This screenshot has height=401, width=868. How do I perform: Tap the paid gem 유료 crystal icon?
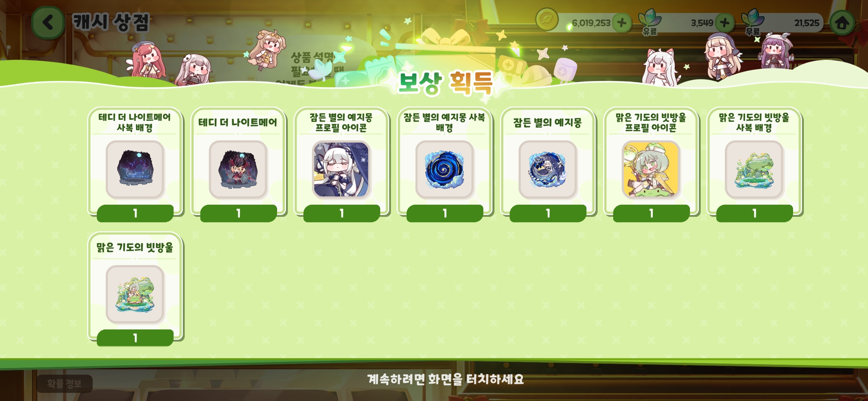tap(650, 22)
